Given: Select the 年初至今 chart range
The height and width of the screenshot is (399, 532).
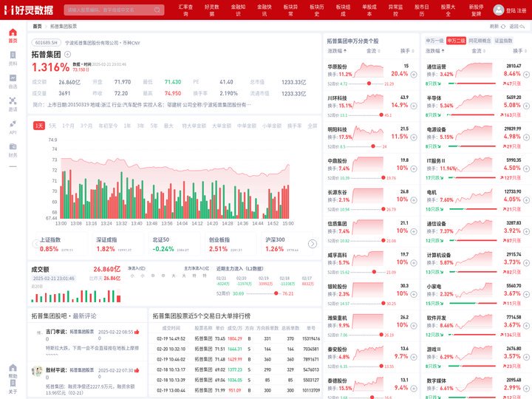Looking at the screenshot, I should click(x=108, y=126).
